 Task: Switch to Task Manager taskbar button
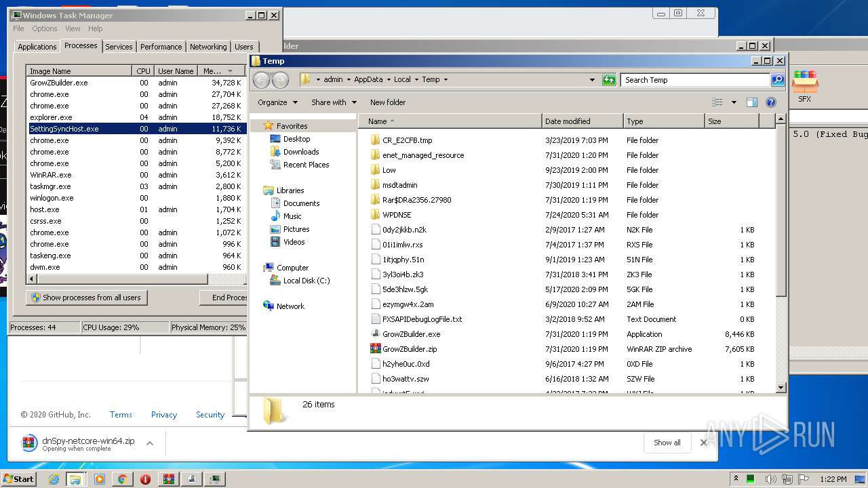215,479
